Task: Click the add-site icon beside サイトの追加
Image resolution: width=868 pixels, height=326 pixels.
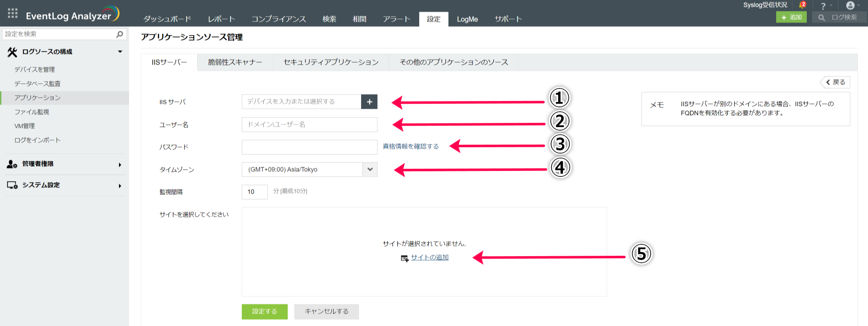Action: tap(404, 258)
